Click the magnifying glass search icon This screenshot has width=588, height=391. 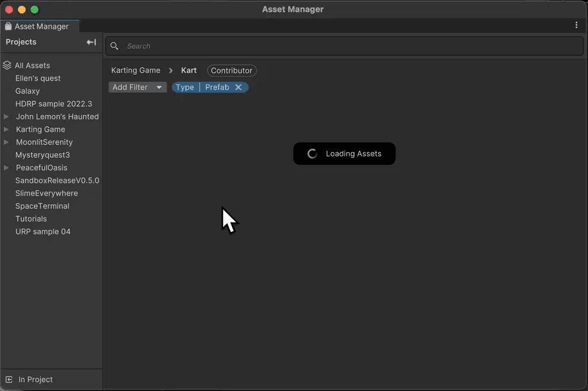[x=114, y=46]
